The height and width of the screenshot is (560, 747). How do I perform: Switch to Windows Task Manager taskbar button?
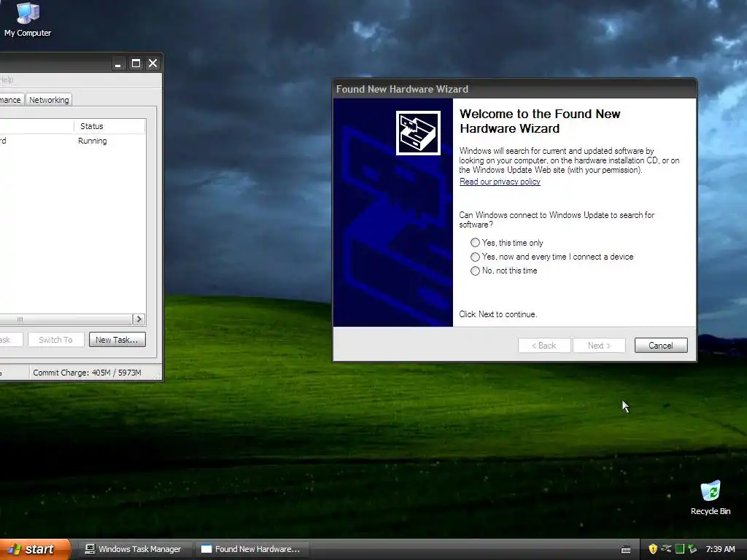[133, 549]
